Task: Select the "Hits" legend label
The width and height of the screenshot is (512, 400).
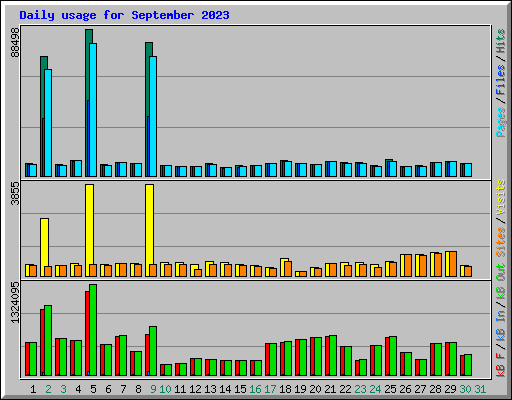Action: pos(501,41)
